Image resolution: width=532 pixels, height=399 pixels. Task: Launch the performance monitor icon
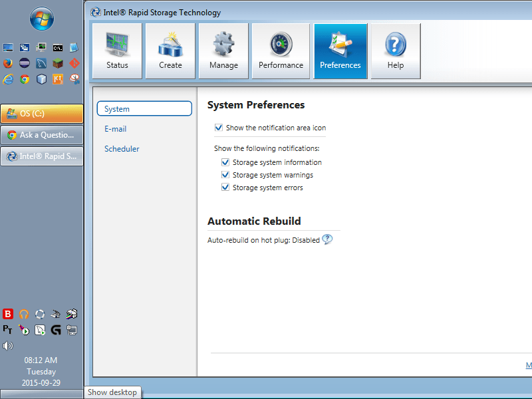pyautogui.click(x=41, y=47)
